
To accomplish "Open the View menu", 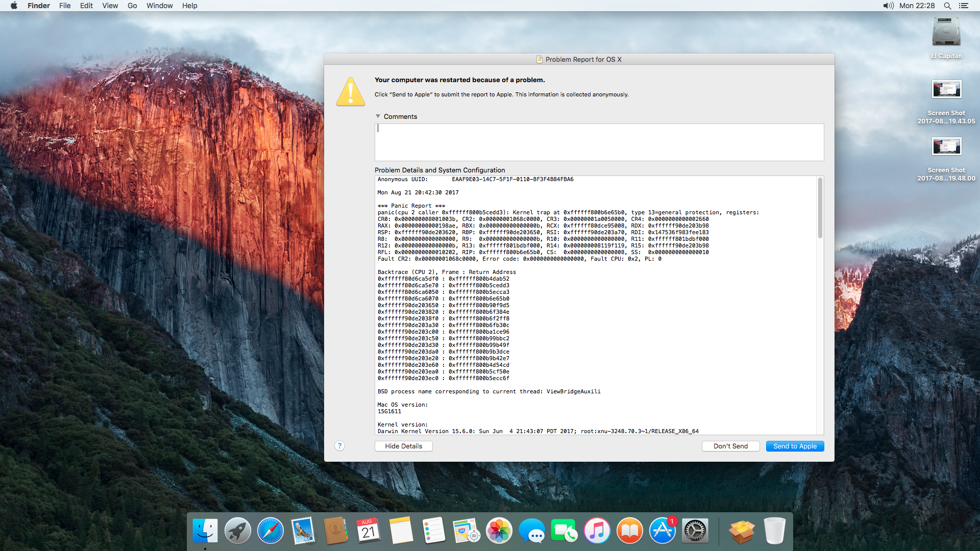I will (110, 6).
